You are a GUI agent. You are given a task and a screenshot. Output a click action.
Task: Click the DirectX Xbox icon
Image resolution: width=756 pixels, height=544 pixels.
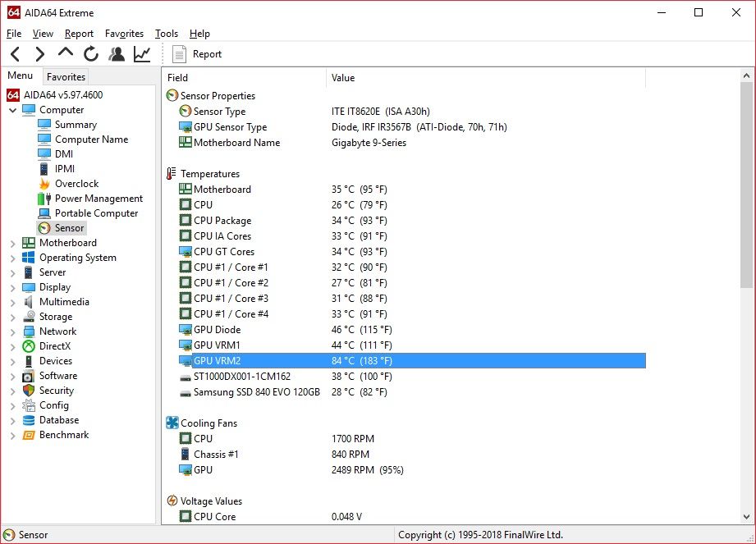pyautogui.click(x=29, y=346)
